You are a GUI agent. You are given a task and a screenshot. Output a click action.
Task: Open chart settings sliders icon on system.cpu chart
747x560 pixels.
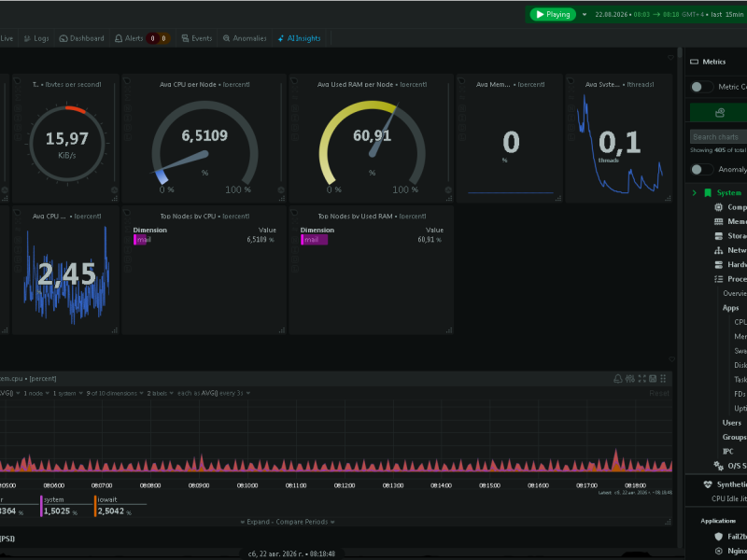click(629, 379)
